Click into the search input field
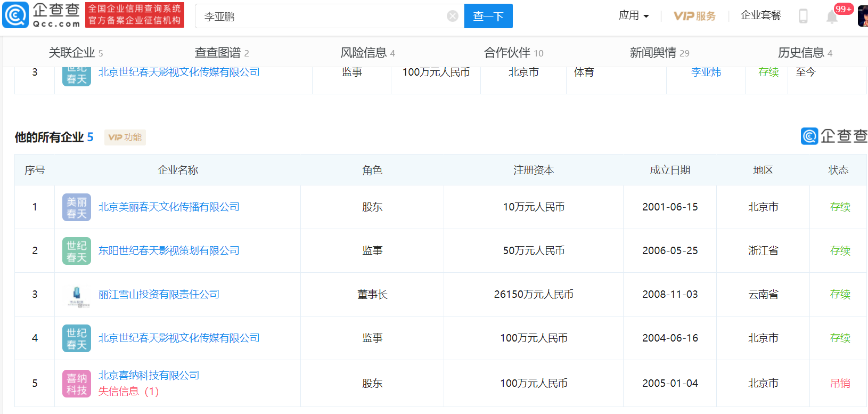 coord(320,17)
